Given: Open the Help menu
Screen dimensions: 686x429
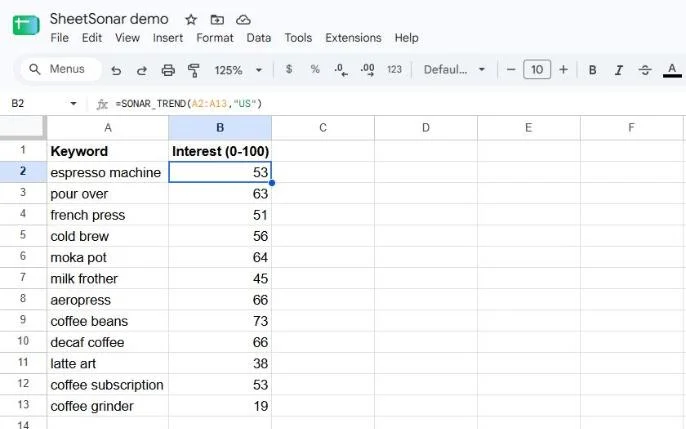Looking at the screenshot, I should pos(406,38).
